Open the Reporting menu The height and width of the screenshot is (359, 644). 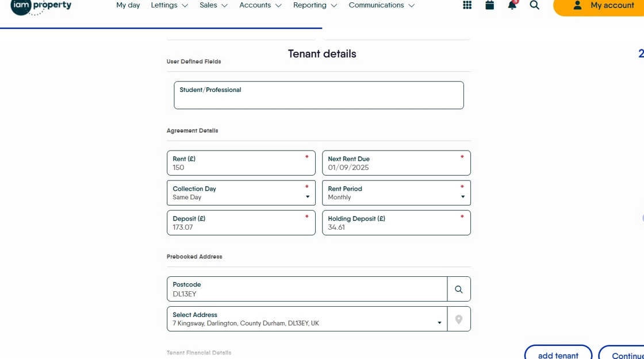click(x=315, y=5)
